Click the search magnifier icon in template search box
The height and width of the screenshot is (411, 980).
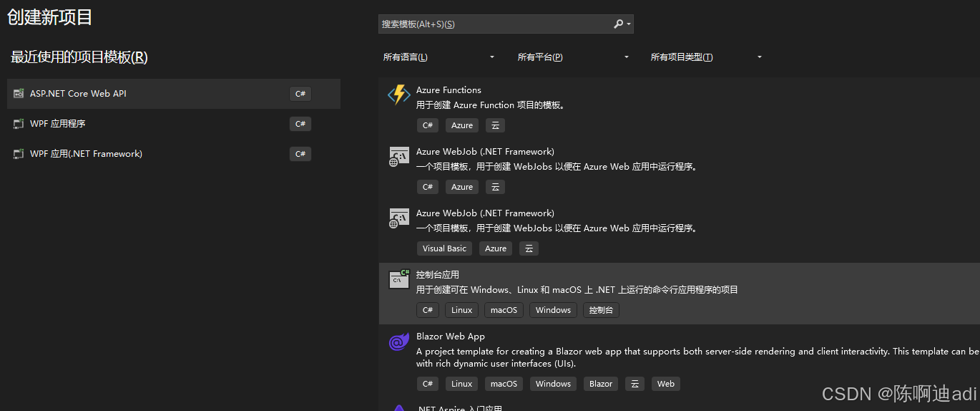[x=618, y=24]
